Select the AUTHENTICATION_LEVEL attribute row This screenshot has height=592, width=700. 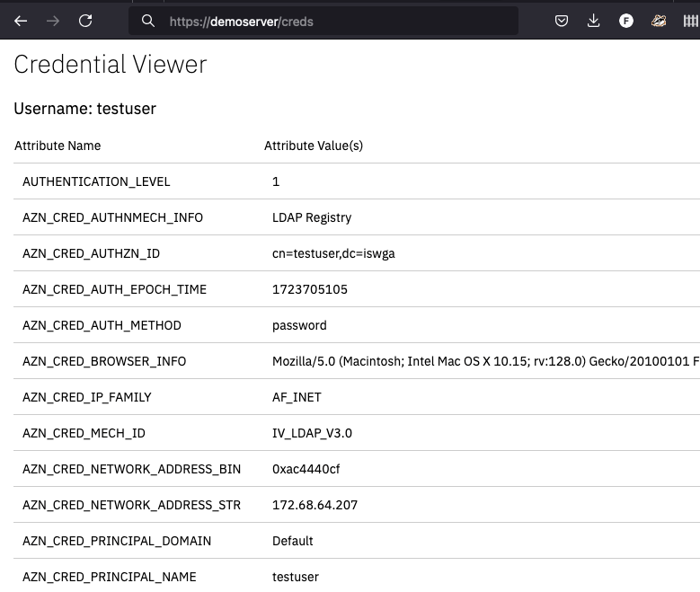pos(96,181)
